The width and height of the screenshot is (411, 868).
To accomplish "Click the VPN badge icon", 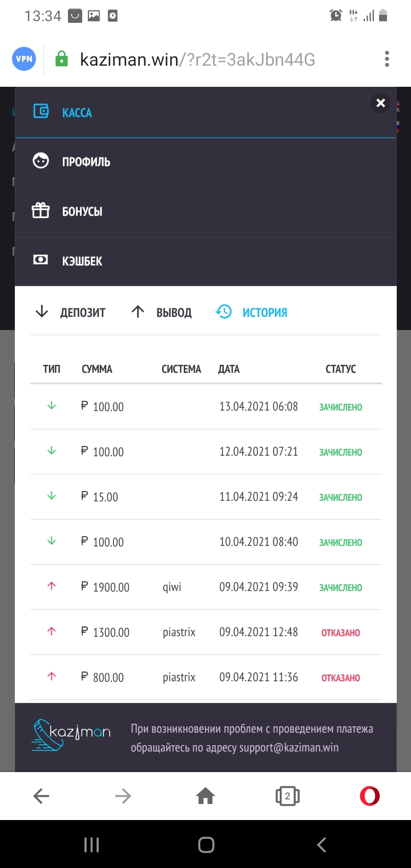I will (x=24, y=59).
